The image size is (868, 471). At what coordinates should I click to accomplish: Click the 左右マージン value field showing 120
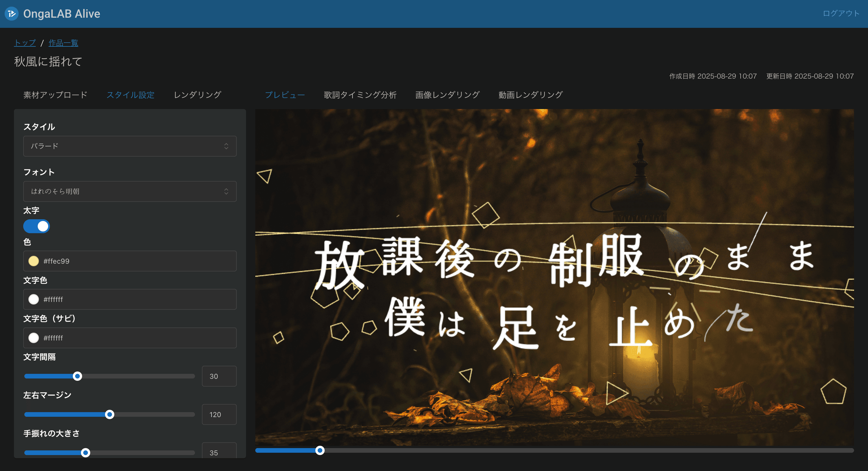click(219, 414)
